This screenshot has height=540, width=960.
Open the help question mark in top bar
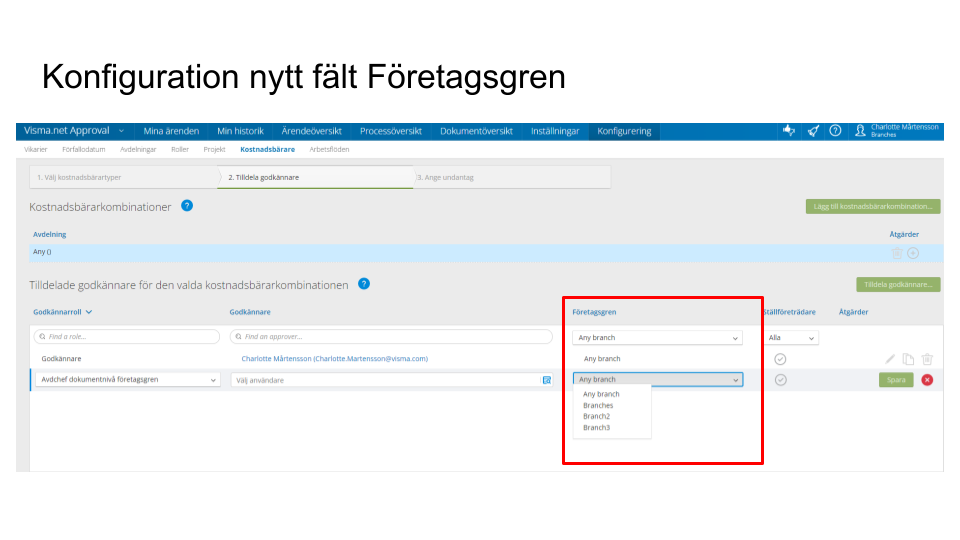pyautogui.click(x=835, y=130)
